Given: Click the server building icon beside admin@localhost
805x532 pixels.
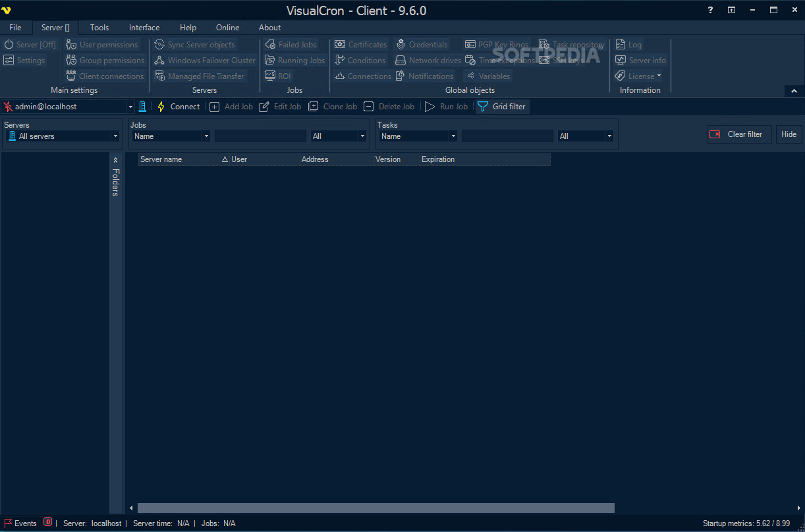Looking at the screenshot, I should coord(142,107).
